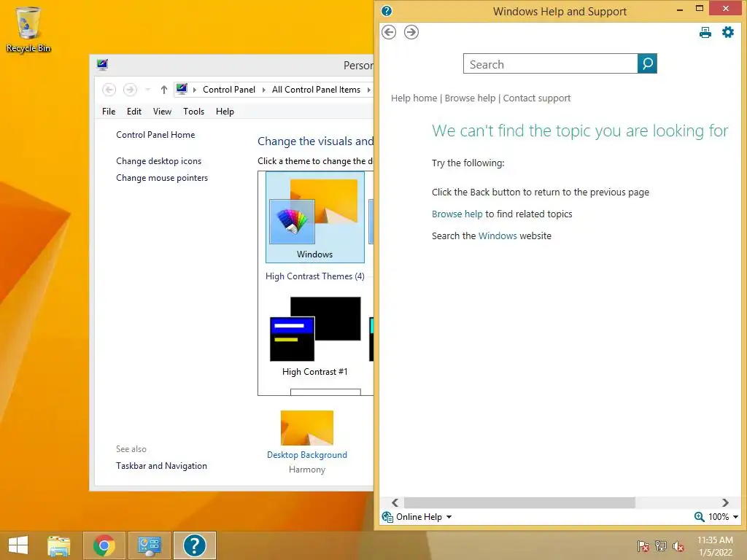Open the Edit menu
Image resolution: width=747 pixels, height=560 pixels.
(x=134, y=112)
